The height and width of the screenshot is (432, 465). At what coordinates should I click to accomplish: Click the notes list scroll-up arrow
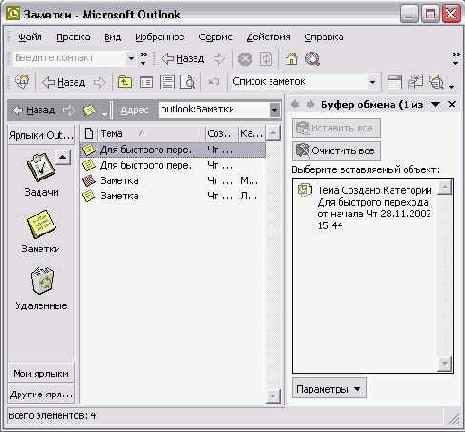(x=273, y=134)
